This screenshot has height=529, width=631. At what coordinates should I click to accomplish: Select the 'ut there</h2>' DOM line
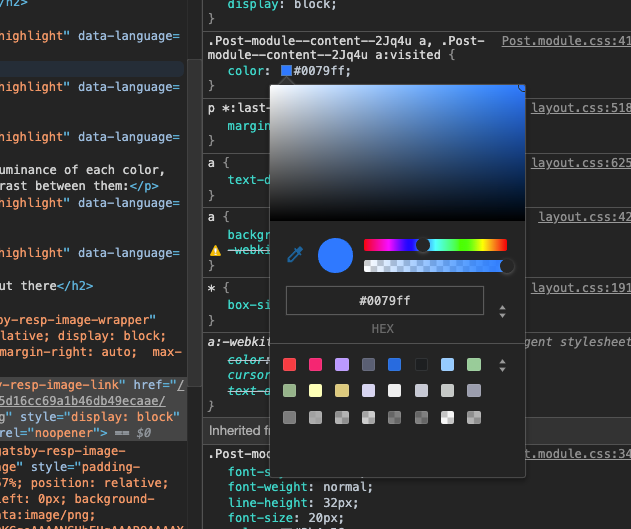[46, 286]
